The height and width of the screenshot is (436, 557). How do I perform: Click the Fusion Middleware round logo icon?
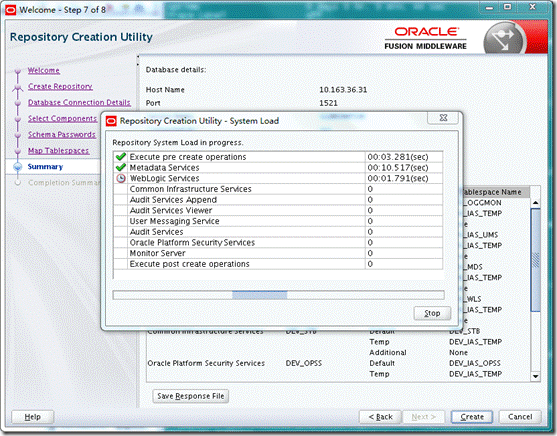click(x=504, y=39)
